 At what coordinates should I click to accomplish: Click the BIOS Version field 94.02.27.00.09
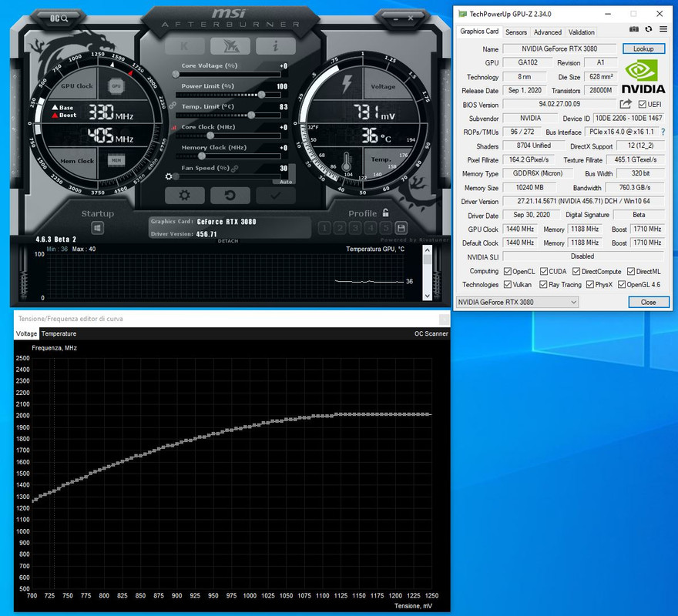pyautogui.click(x=559, y=104)
